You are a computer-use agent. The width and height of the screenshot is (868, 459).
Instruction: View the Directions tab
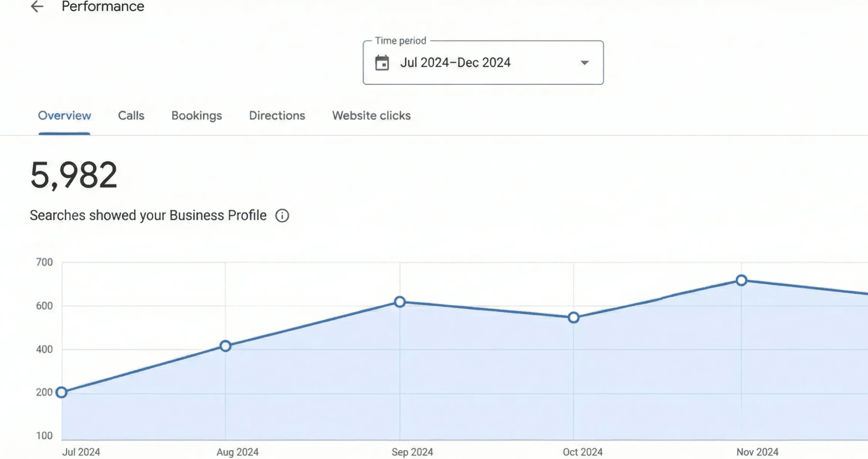277,116
